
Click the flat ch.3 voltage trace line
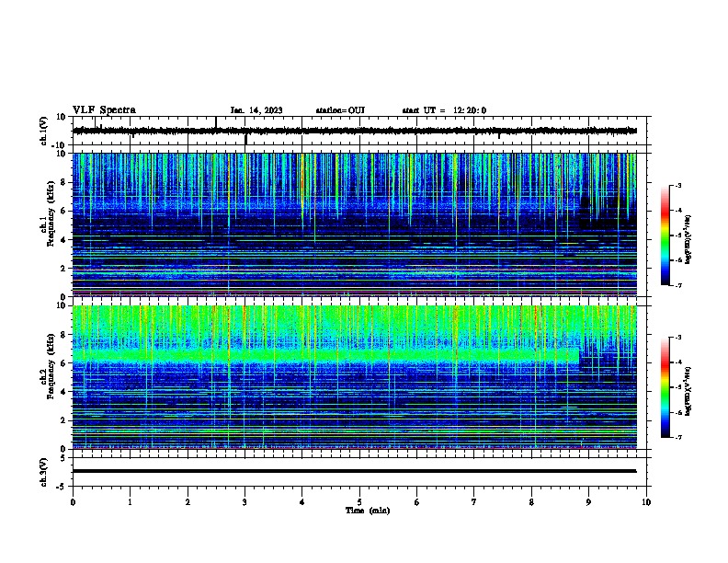354,471
